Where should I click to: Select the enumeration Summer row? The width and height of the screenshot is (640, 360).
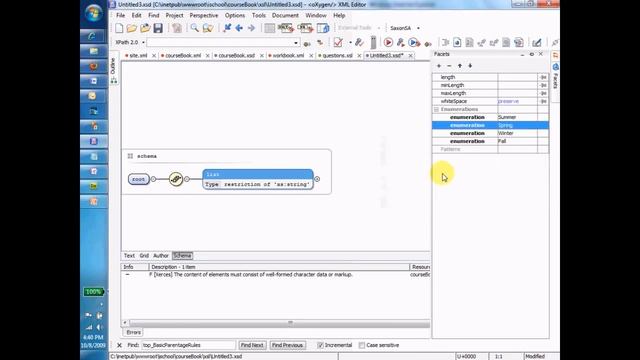(x=490, y=117)
